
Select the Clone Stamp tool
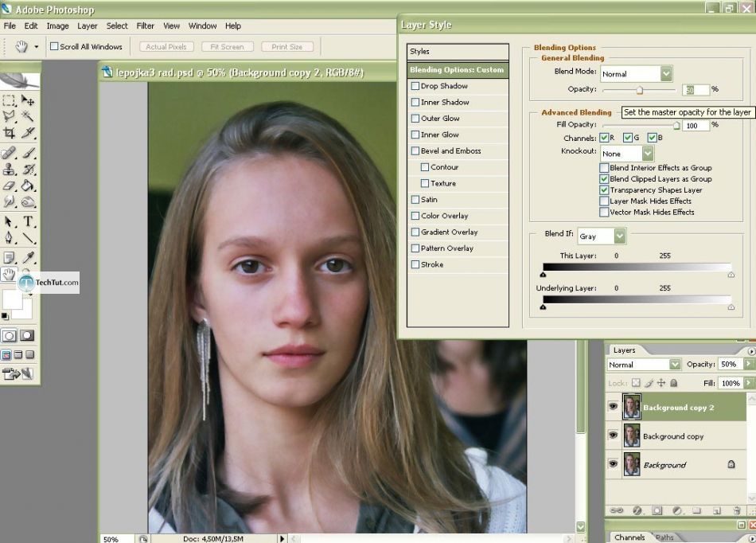click(9, 170)
